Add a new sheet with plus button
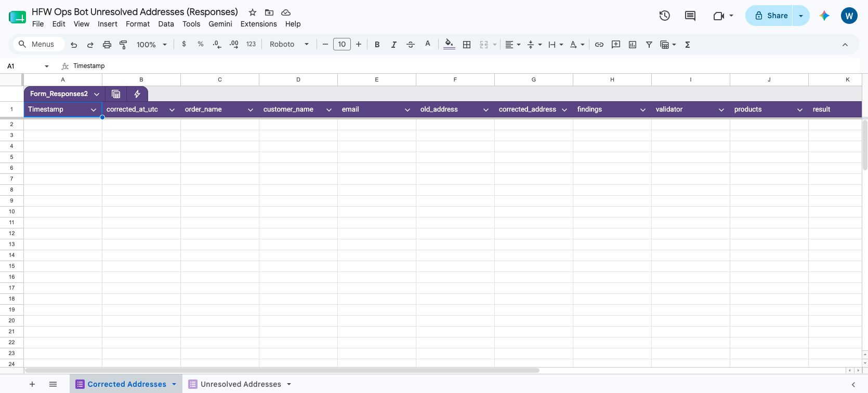Image resolution: width=868 pixels, height=393 pixels. pyautogui.click(x=32, y=384)
